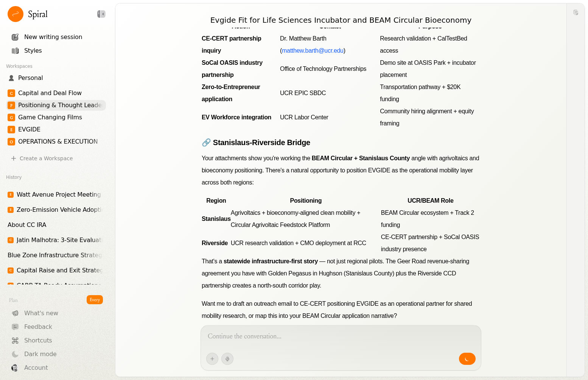Open Watt Avenue Project Meeting history item

point(58,194)
